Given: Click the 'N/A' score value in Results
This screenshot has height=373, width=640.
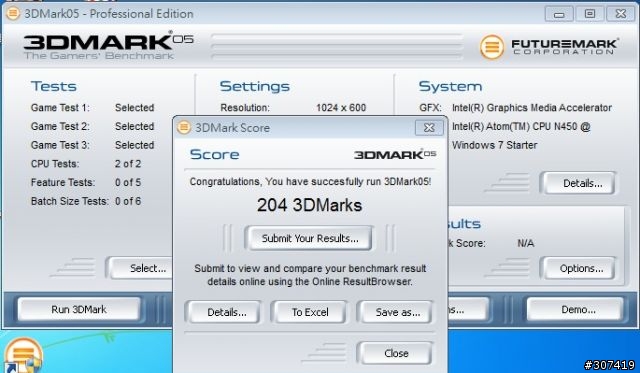Looking at the screenshot, I should tap(525, 243).
